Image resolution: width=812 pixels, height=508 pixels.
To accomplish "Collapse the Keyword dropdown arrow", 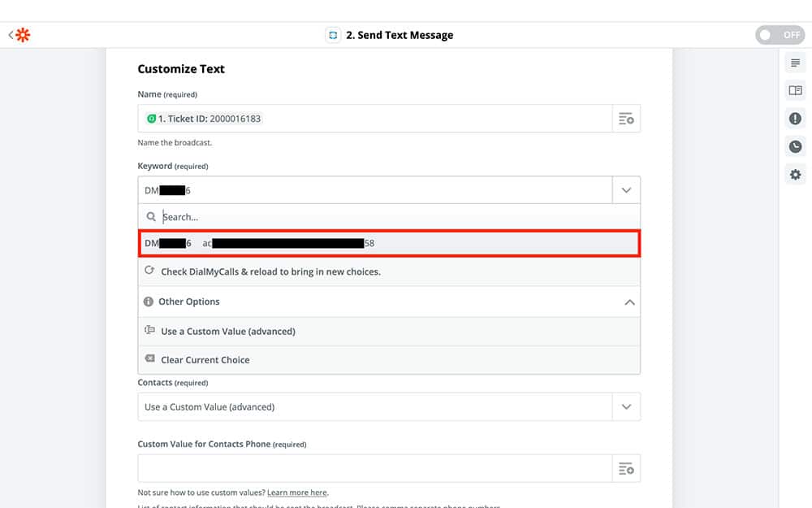I will pos(626,190).
